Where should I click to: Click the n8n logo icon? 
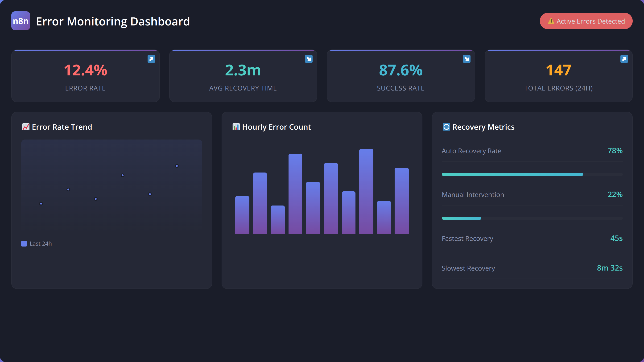[x=21, y=21]
